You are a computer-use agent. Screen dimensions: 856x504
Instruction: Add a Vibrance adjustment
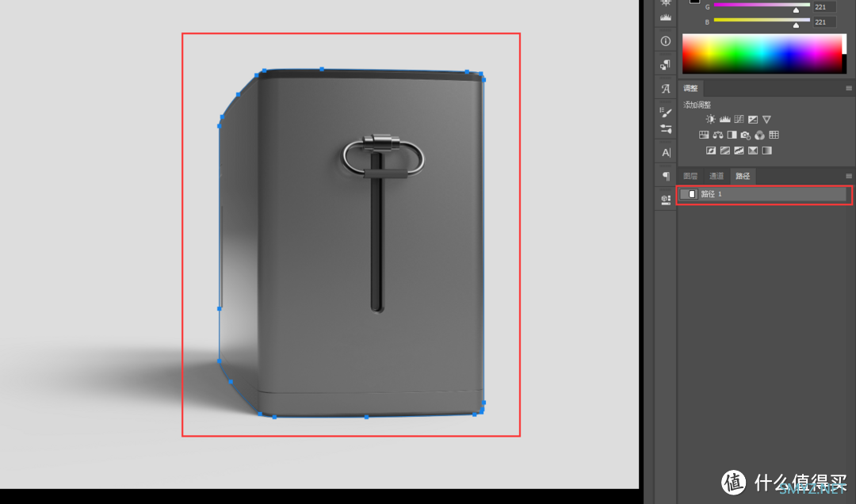[x=767, y=119]
